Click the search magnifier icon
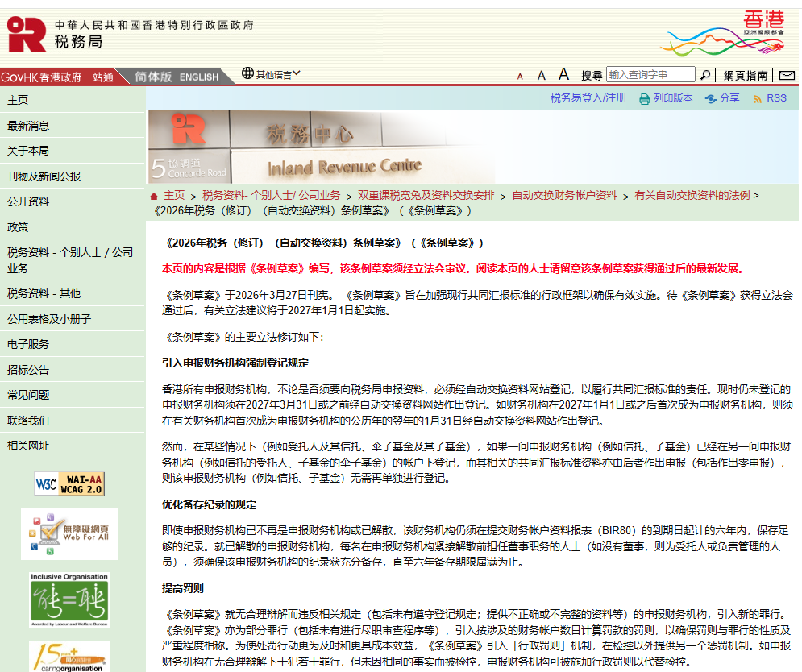 (705, 74)
